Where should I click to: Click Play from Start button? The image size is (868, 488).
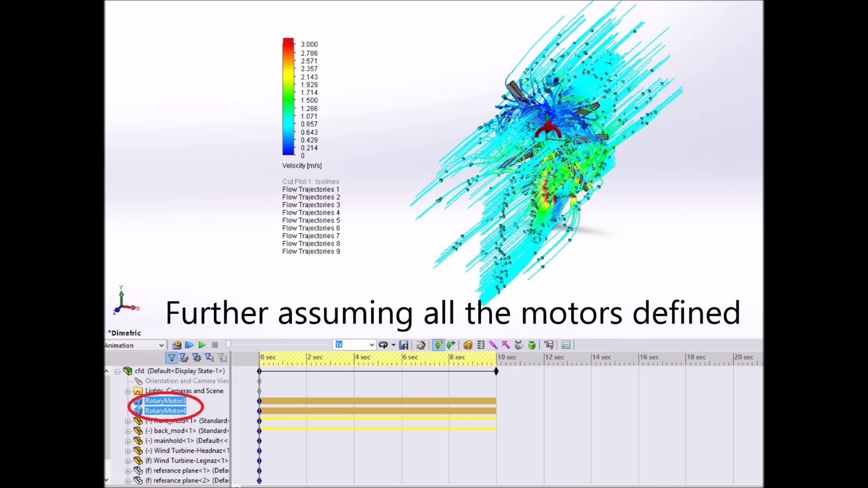pyautogui.click(x=189, y=345)
